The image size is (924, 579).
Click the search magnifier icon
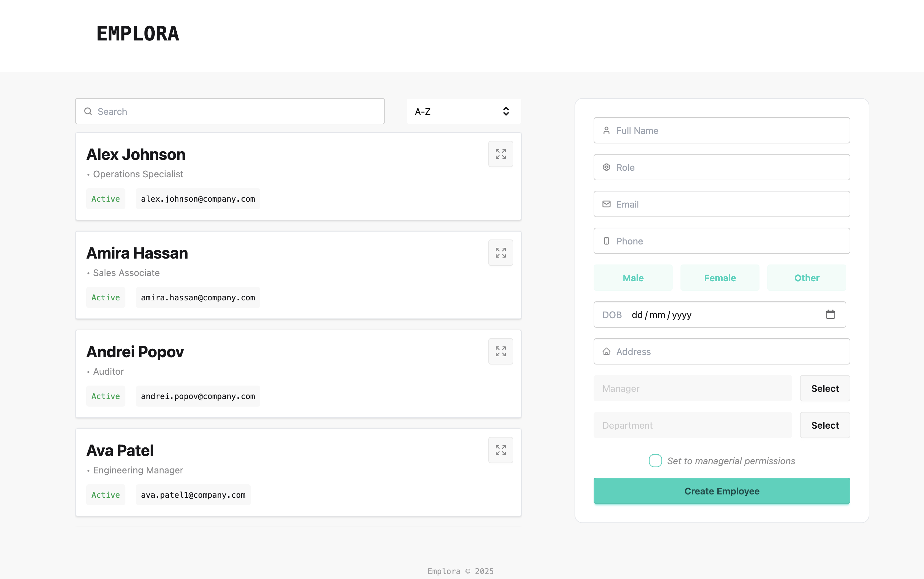pyautogui.click(x=88, y=112)
